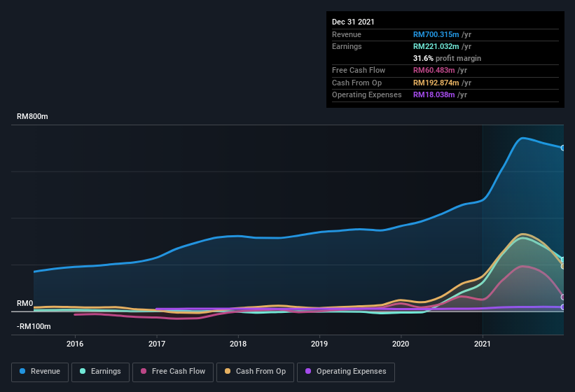Click the Cash From Op end-point marker
The width and height of the screenshot is (575, 392).
click(563, 266)
